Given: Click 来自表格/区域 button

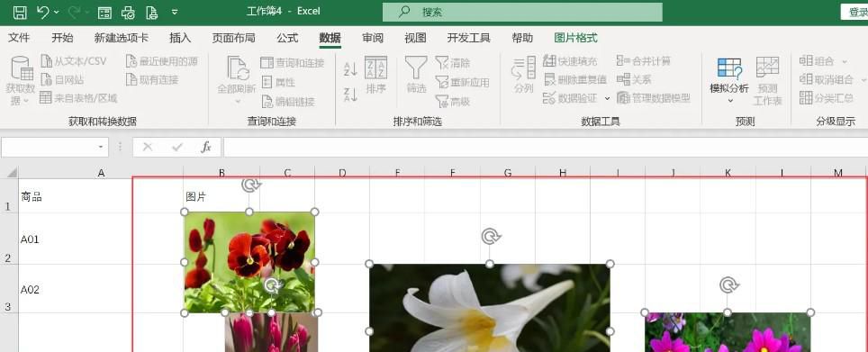Looking at the screenshot, I should (x=78, y=98).
